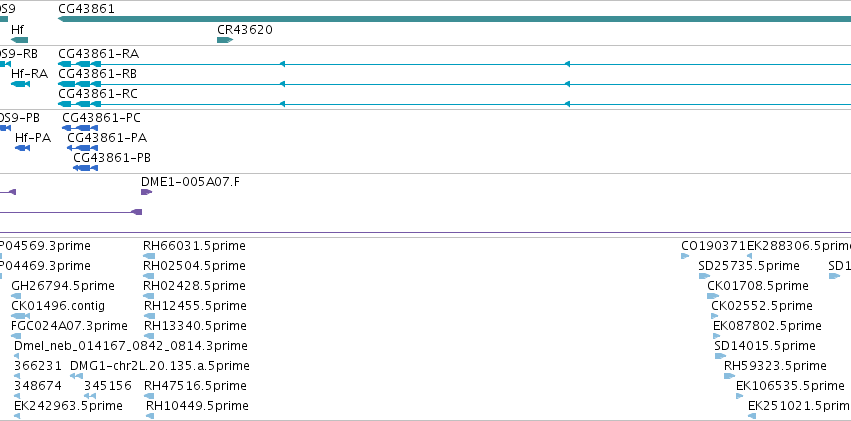Click the CG43861-PA protein feature
This screenshot has height=421, width=851.
(x=82, y=148)
